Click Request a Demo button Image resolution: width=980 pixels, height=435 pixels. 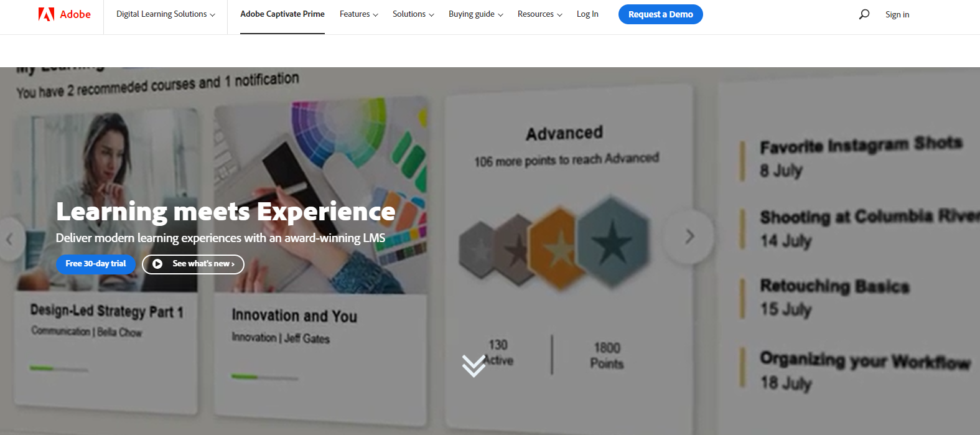[x=661, y=14]
